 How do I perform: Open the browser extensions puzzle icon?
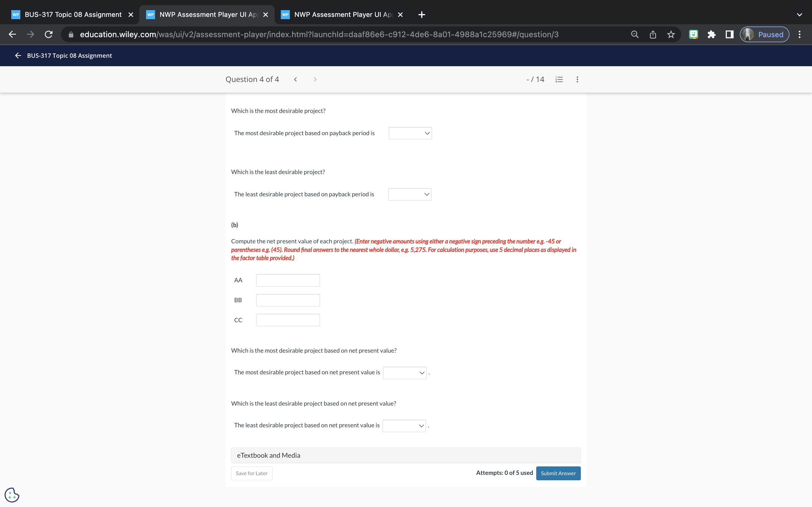click(x=711, y=35)
